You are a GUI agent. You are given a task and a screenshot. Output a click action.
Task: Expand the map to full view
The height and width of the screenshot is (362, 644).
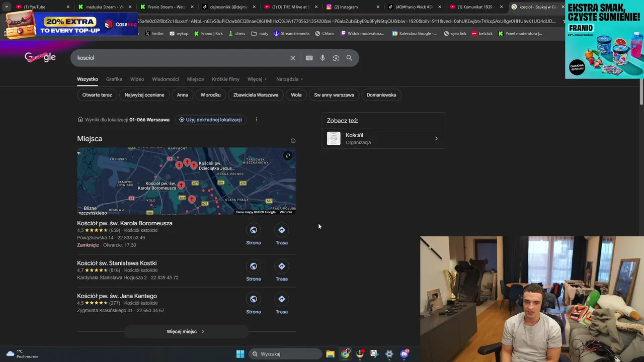point(287,156)
